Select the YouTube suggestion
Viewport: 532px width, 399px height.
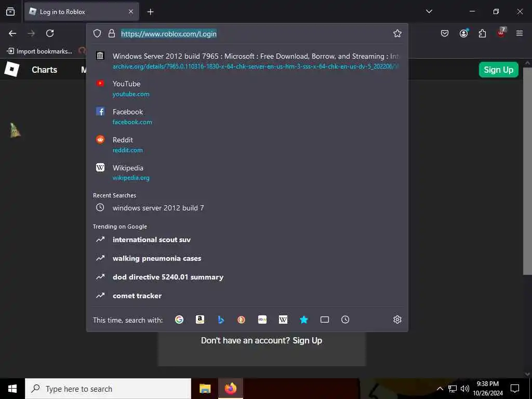(x=247, y=88)
